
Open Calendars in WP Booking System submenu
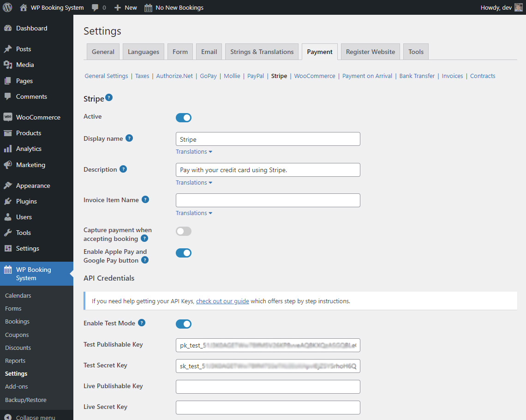(18, 295)
